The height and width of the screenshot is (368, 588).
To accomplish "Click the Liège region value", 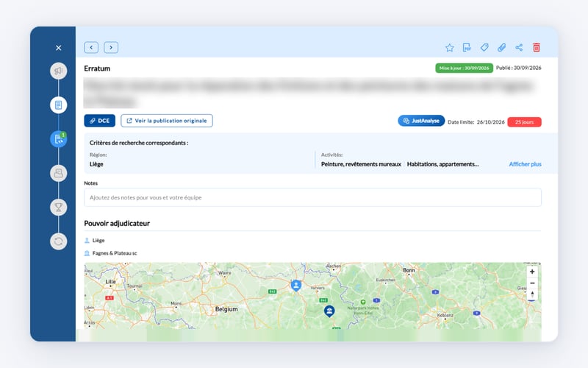I will click(96, 164).
